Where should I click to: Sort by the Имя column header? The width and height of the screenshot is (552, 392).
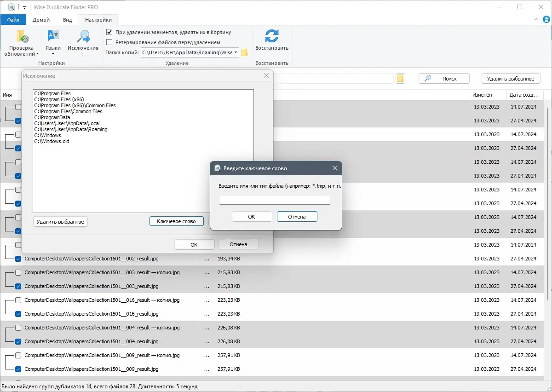[x=7, y=95]
